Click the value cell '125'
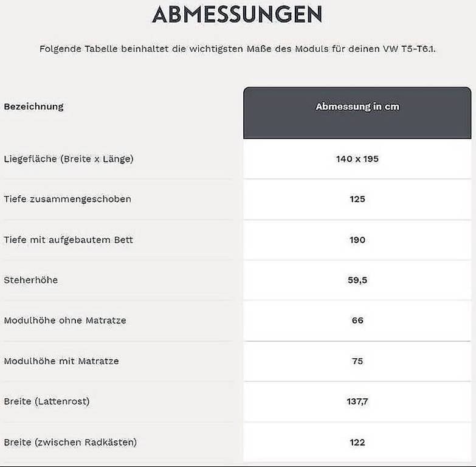Screen dimensions: 476x467 click(357, 199)
